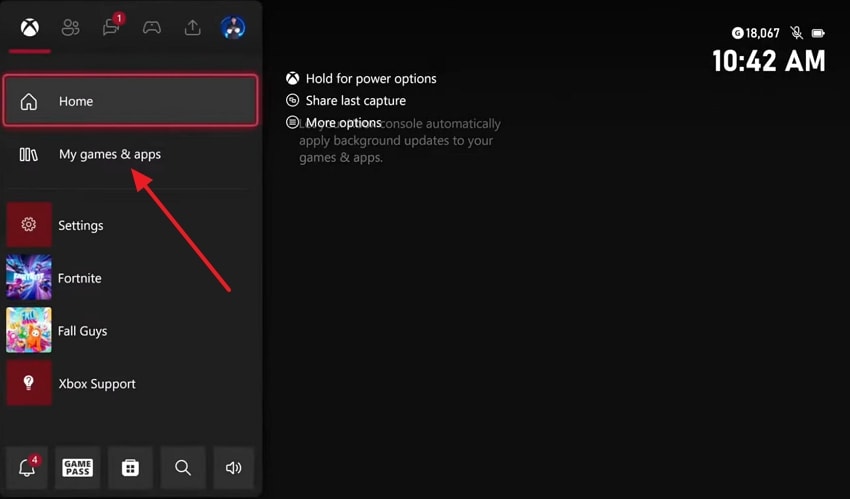850x499 pixels.
Task: Click the Fall Guys game thumbnail
Action: coord(29,330)
